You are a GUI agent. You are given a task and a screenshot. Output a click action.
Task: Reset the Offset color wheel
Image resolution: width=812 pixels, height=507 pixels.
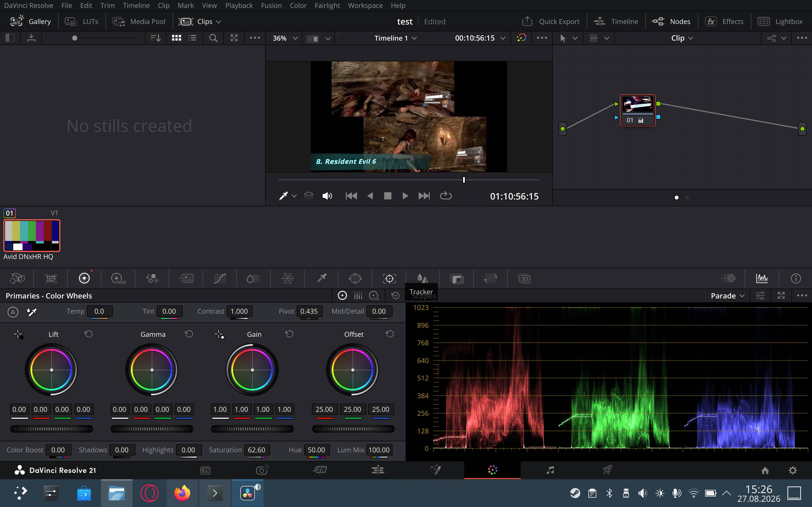pos(390,334)
